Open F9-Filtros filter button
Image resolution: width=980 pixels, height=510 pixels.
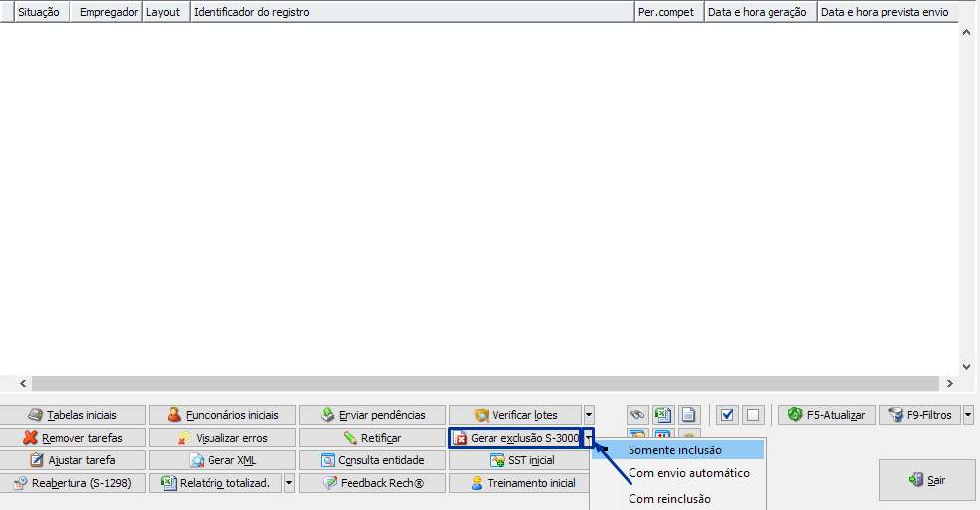pyautogui.click(x=920, y=415)
